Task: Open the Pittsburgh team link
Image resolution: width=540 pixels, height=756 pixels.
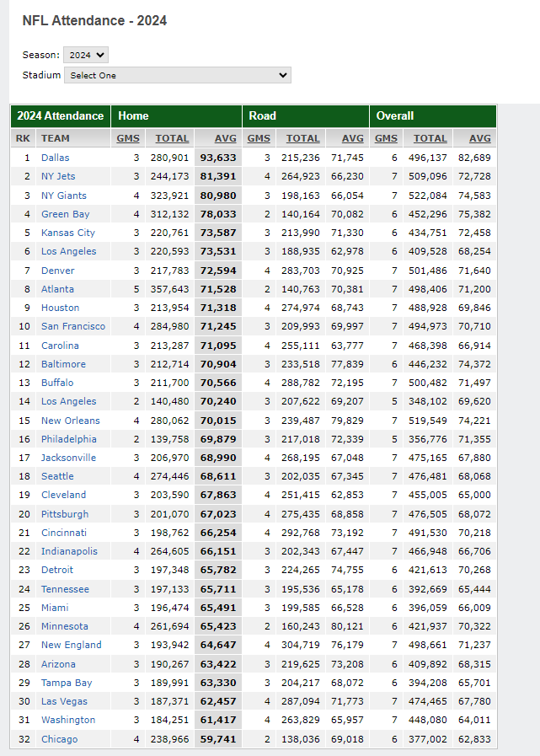Action: click(x=65, y=514)
